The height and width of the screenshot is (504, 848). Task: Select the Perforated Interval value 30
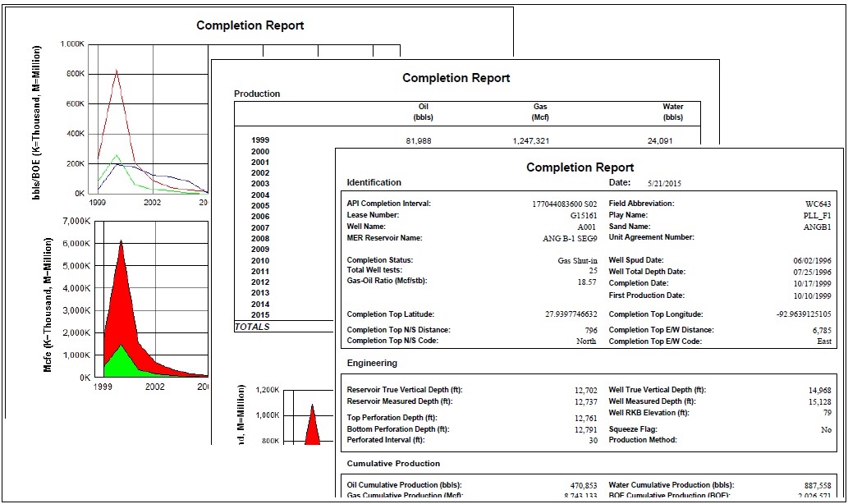pyautogui.click(x=594, y=440)
